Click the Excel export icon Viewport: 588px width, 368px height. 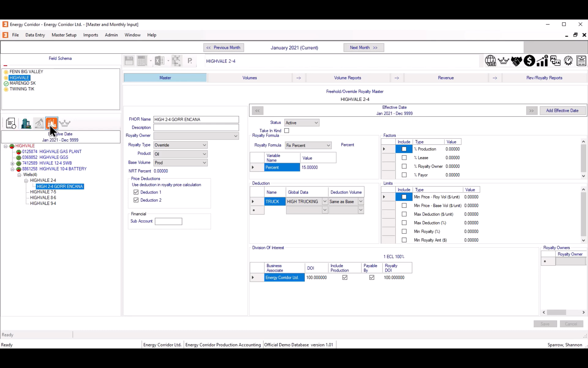(160, 61)
